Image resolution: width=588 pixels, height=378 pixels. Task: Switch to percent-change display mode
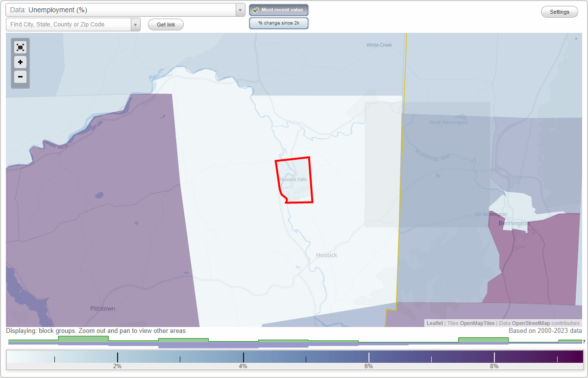[x=279, y=23]
